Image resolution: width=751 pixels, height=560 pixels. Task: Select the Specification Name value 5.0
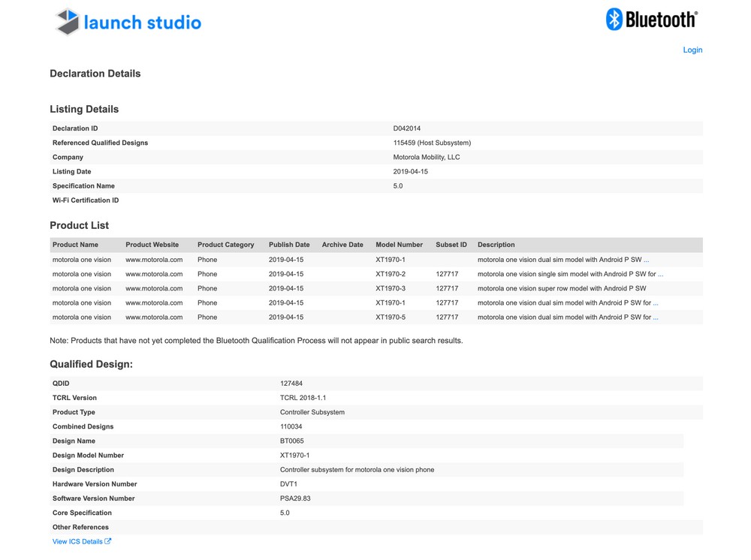tap(398, 185)
